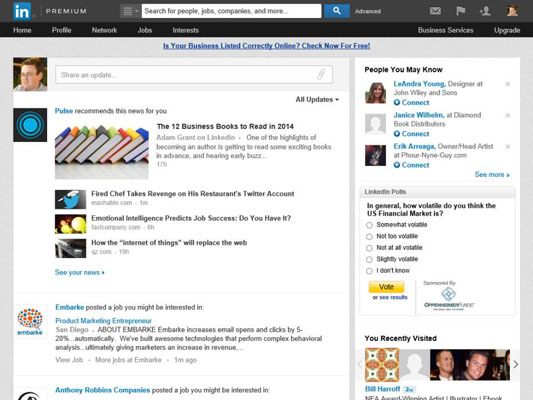
Task: Open the All Updates filter dropdown
Action: [x=317, y=100]
